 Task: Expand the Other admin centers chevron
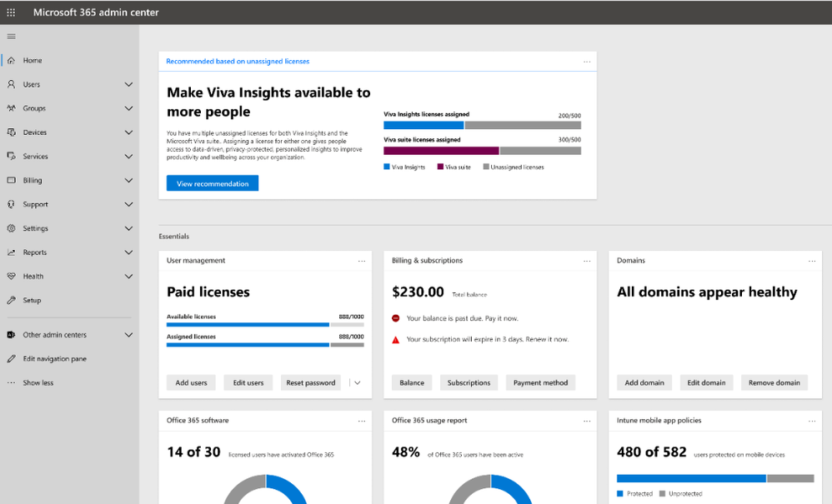pos(128,335)
